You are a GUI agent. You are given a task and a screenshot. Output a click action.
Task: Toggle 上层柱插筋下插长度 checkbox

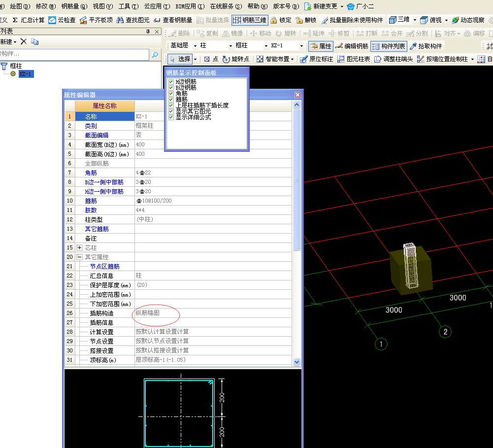click(x=171, y=105)
